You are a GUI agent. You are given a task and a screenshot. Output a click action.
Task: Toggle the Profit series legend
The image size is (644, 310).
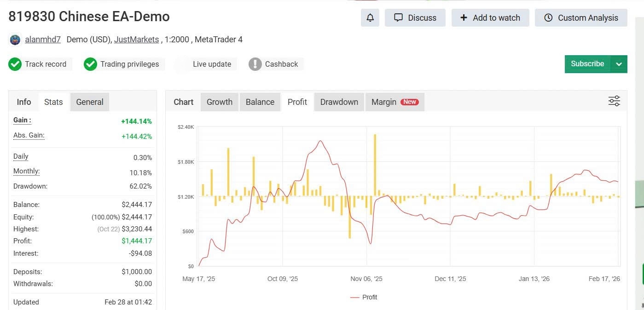point(364,297)
